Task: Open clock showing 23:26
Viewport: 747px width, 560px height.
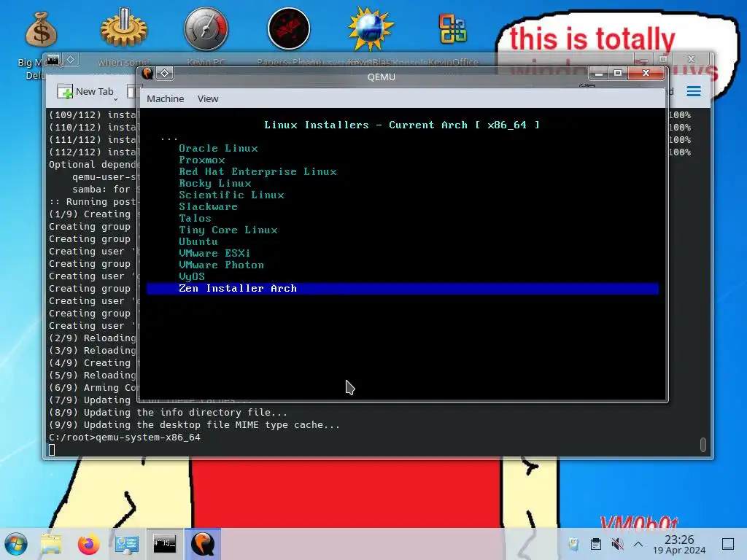Action: coord(679,544)
